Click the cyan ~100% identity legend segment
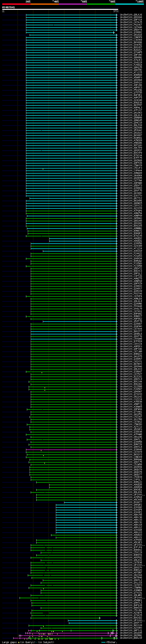 coord(130,4)
